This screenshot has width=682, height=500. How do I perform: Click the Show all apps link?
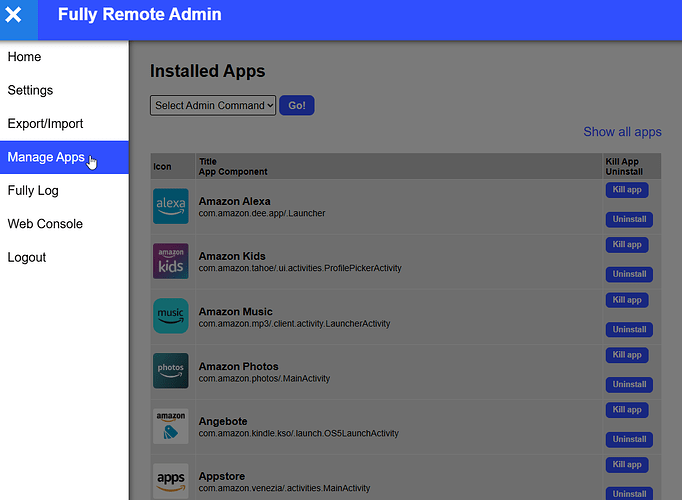[622, 132]
